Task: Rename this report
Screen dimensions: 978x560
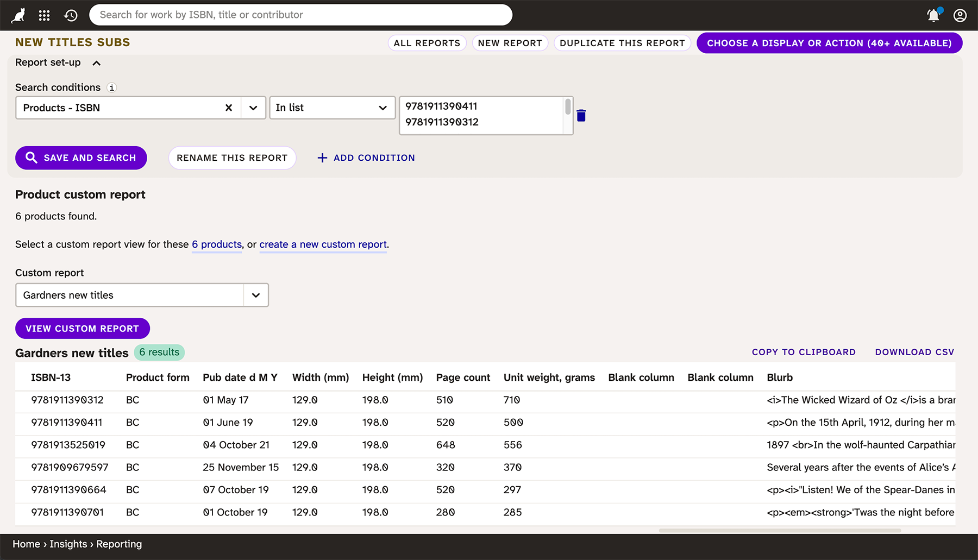Action: point(232,158)
